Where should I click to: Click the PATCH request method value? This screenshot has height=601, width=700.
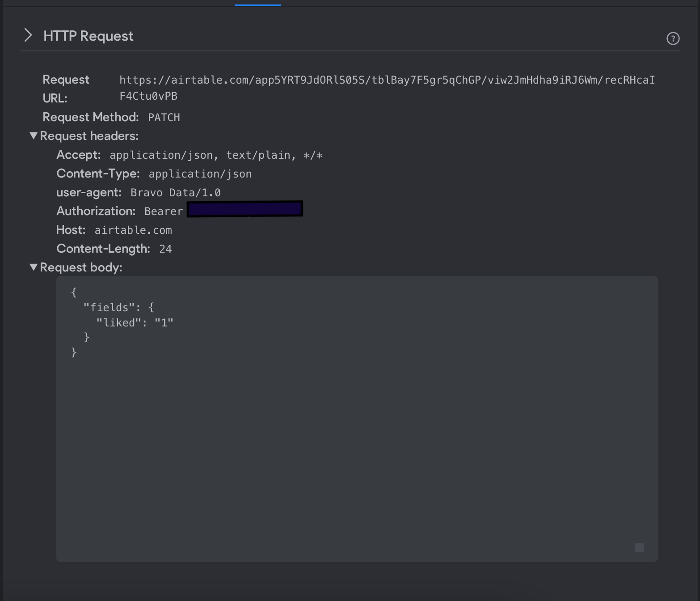[x=164, y=118]
